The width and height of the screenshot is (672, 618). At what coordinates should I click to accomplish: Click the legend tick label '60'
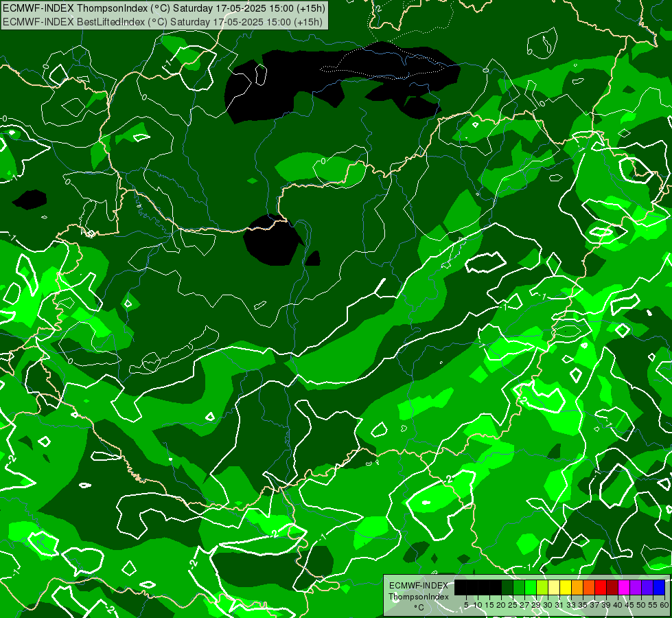click(664, 605)
